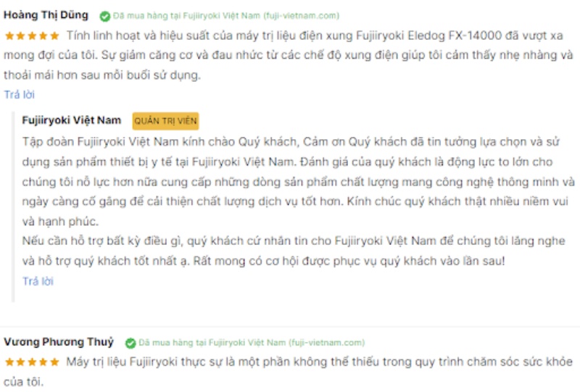Image resolution: width=580 pixels, height=392 pixels.
Task: Click verified checkmark icon beside Hoàng Thị Dũng
Action: click(104, 16)
